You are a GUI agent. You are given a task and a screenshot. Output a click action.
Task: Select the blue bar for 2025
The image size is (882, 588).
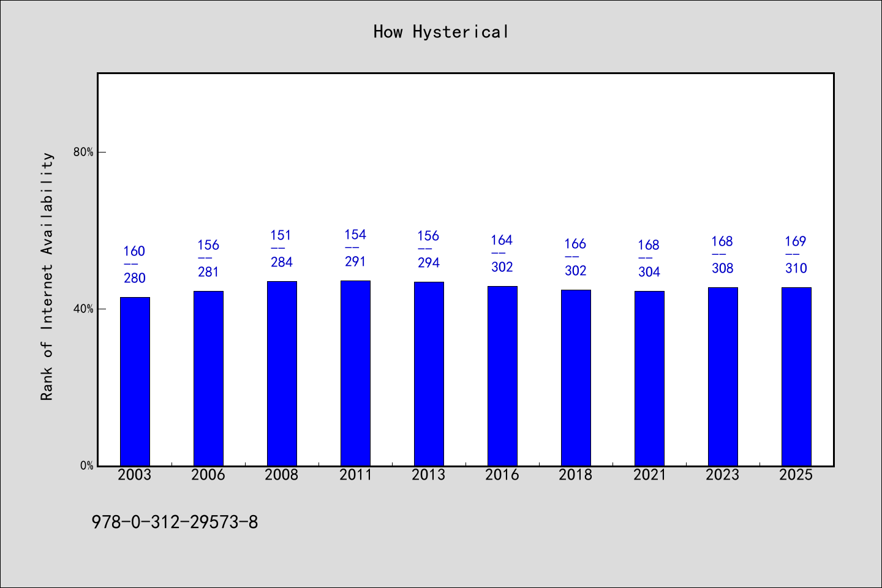(796, 377)
